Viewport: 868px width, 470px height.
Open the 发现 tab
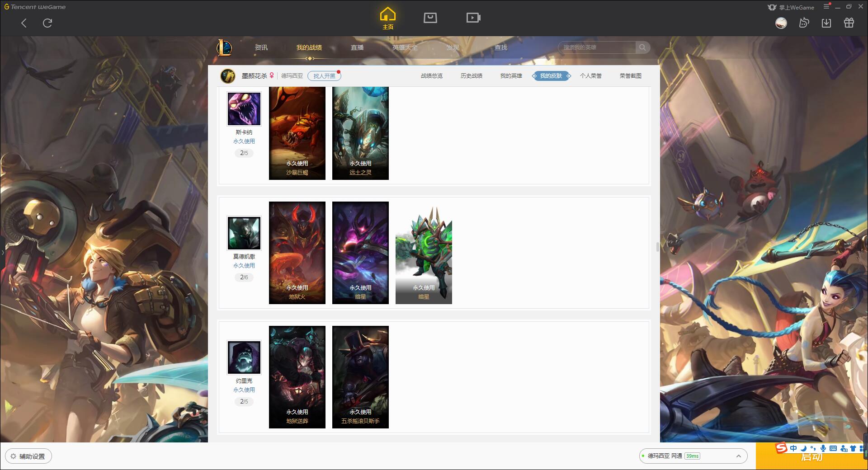[x=453, y=47]
